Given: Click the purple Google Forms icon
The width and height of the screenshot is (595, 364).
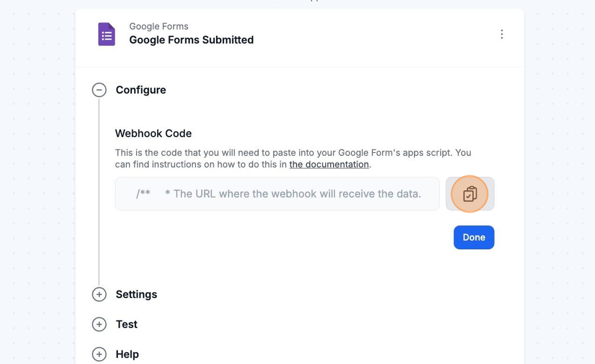Looking at the screenshot, I should (107, 34).
